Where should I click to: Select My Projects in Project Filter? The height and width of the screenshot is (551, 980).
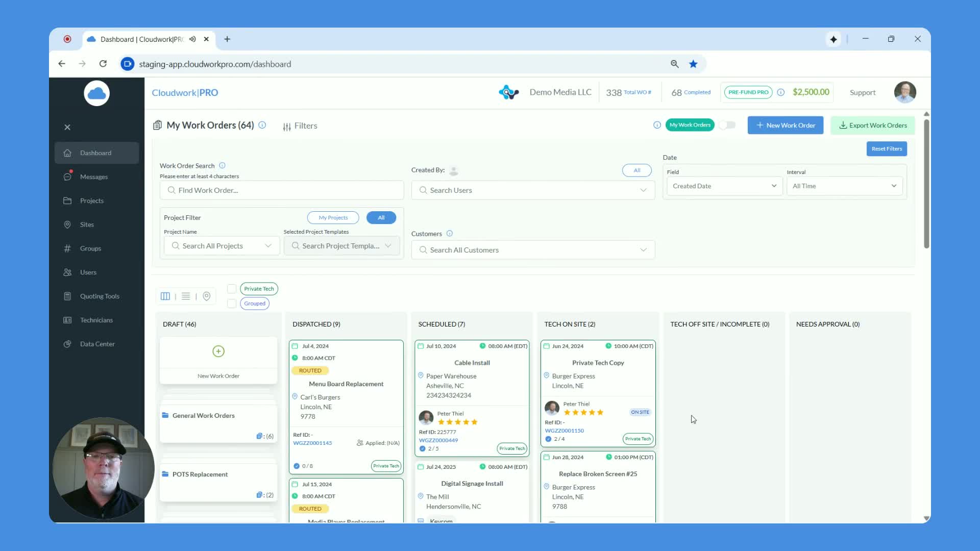coord(333,218)
